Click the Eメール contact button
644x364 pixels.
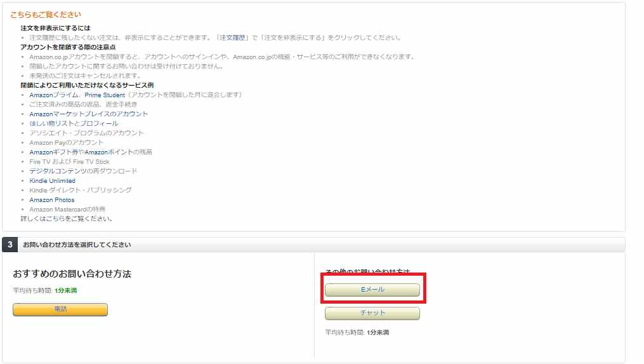click(372, 290)
